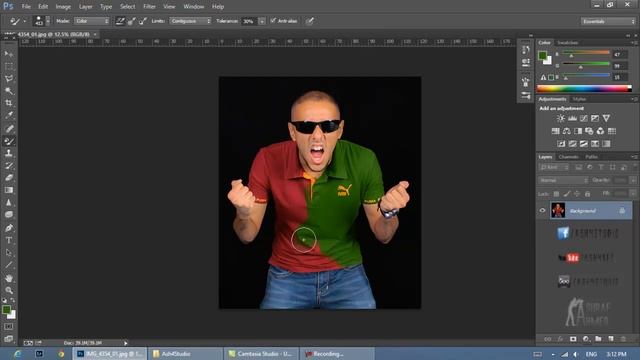This screenshot has height=360, width=640.
Task: Add a Levels adjustment
Action: pyautogui.click(x=572, y=118)
